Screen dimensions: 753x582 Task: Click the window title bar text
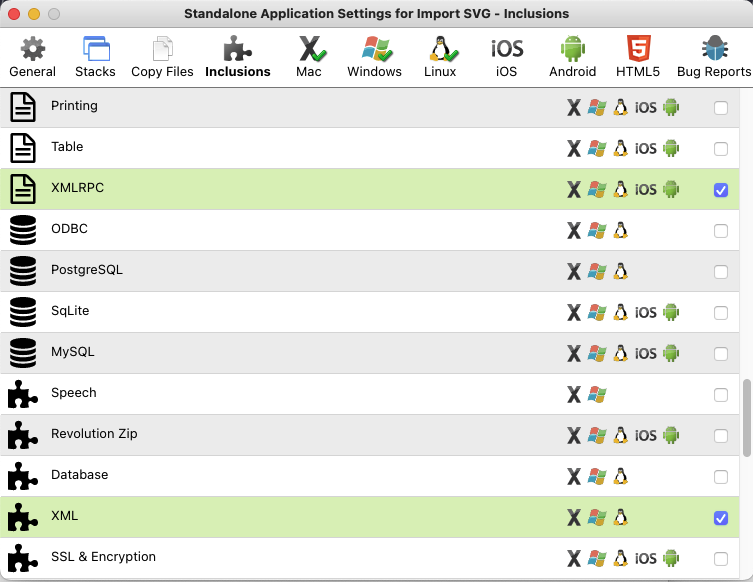click(x=376, y=13)
